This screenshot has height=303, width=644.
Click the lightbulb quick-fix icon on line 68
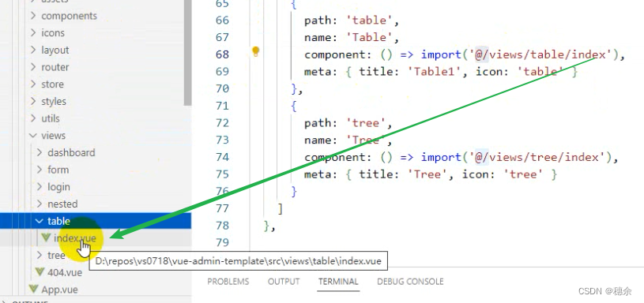click(x=255, y=51)
